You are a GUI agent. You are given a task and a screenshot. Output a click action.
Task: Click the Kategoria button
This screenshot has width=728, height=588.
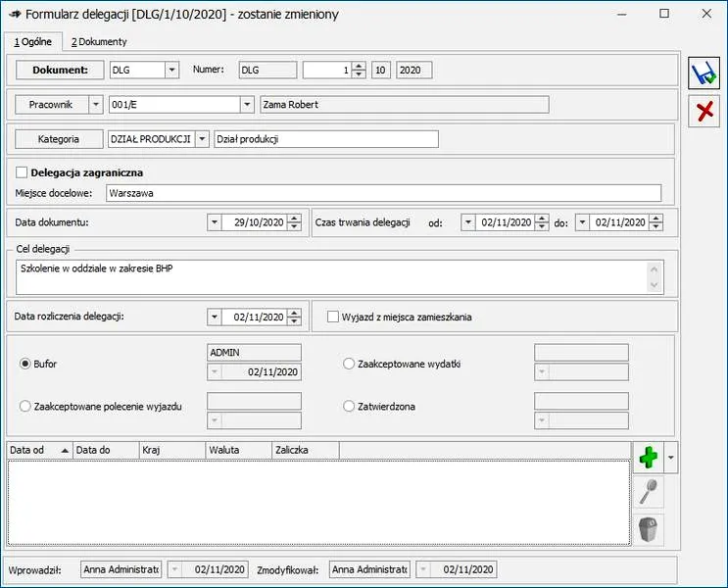coord(59,139)
